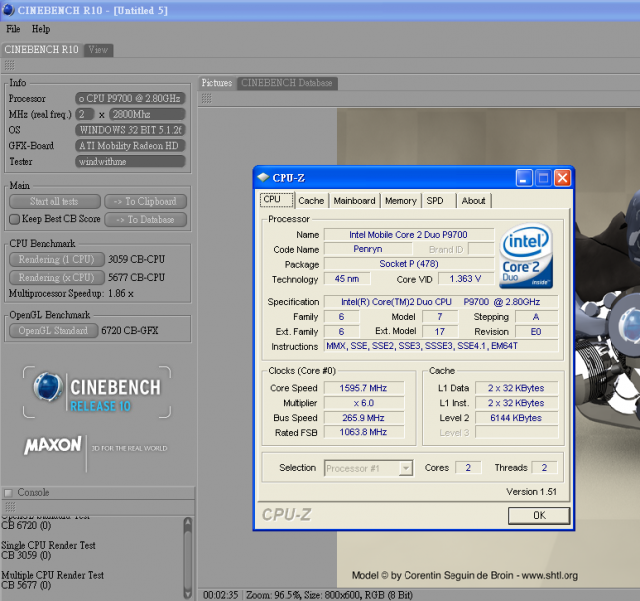
Task: Enable Keep Best CB Score checkbox
Action: [14, 219]
